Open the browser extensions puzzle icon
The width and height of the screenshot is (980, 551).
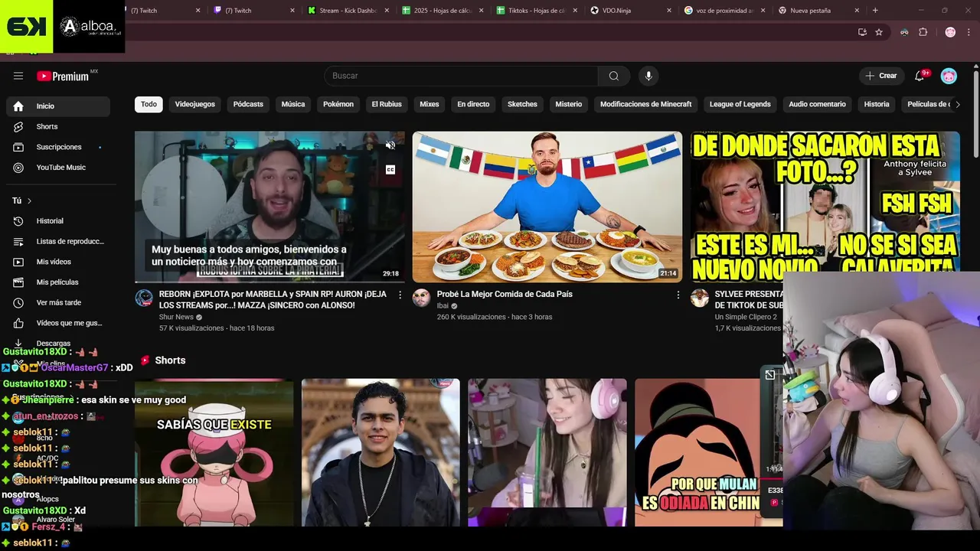tap(923, 32)
